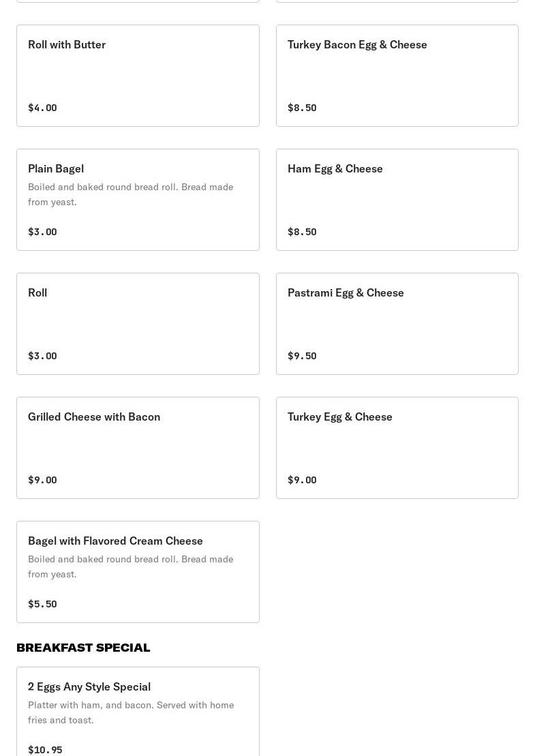535x756 pixels.
Task: Click the flavored cream cheese bagel description
Action: point(130,566)
